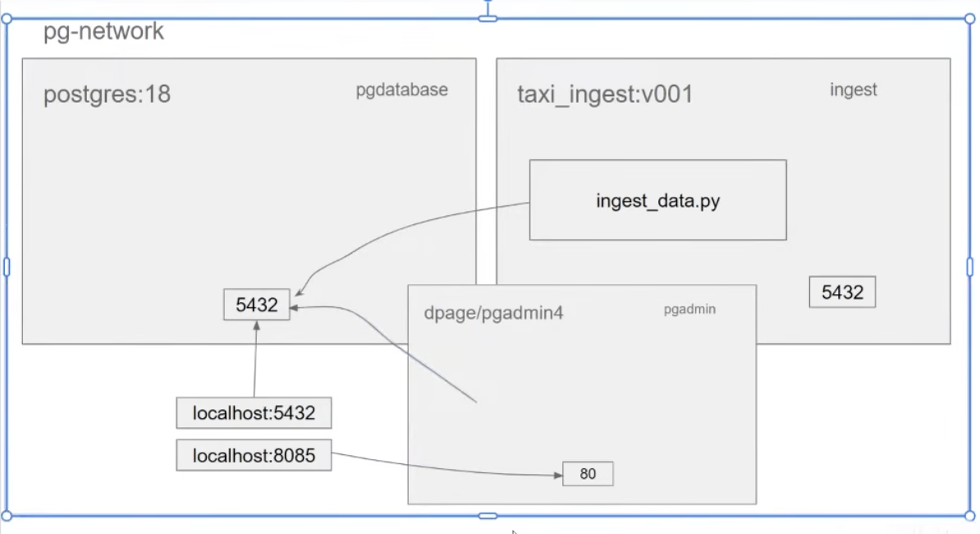This screenshot has width=980, height=534.
Task: Click the bottom-right corner resize handle
Action: pos(969,516)
